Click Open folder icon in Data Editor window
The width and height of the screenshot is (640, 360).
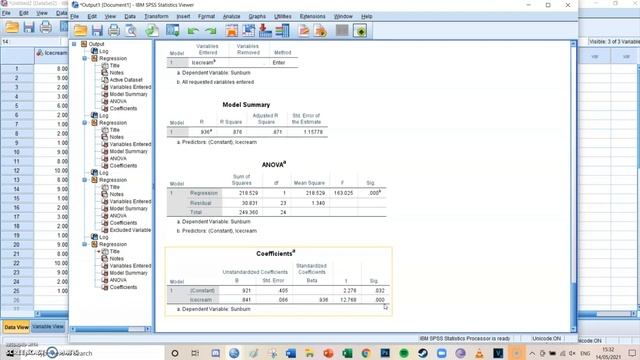(12, 27)
